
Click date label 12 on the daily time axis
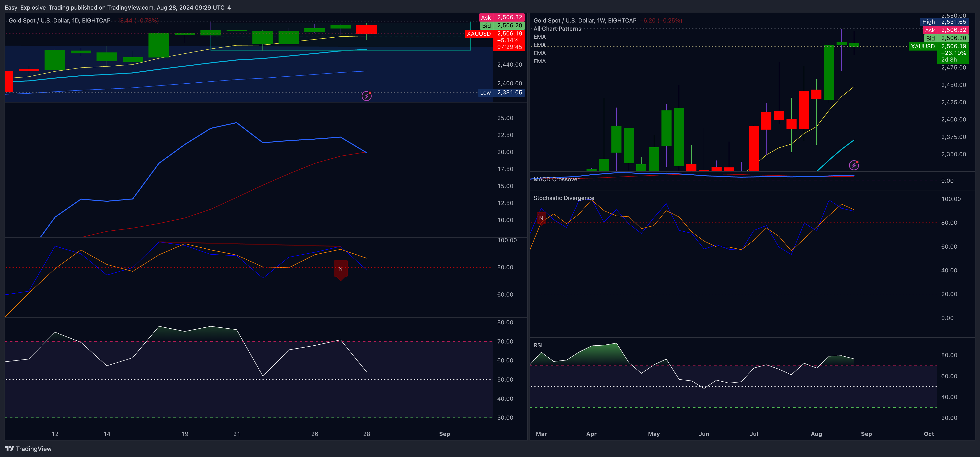55,434
